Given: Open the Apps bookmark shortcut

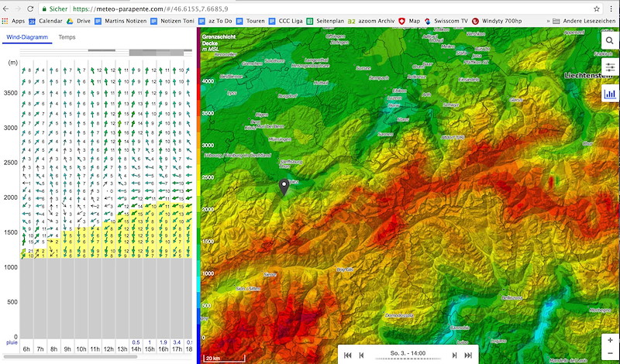Looking at the screenshot, I should click(13, 21).
